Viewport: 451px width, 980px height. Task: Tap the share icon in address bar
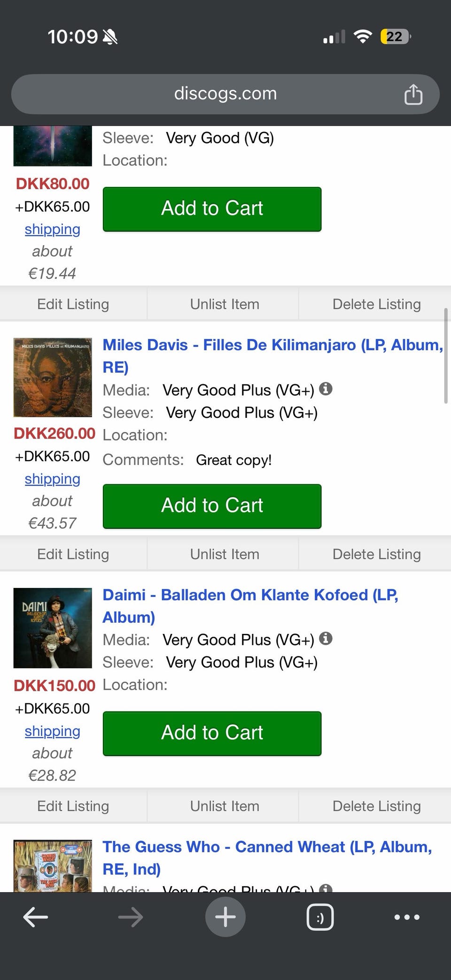click(413, 94)
